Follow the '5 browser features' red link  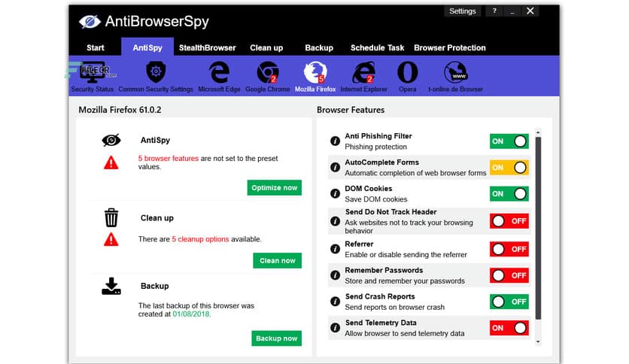coord(169,159)
